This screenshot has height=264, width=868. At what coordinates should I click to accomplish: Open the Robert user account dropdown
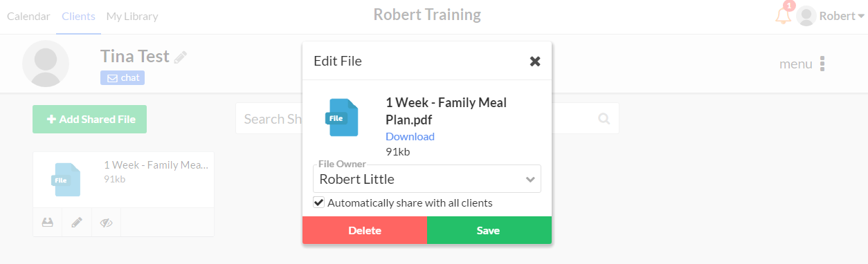pos(830,16)
